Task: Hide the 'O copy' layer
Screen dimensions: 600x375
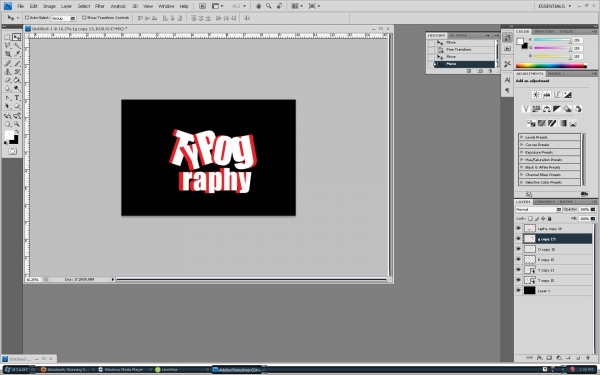Action: tap(518, 249)
